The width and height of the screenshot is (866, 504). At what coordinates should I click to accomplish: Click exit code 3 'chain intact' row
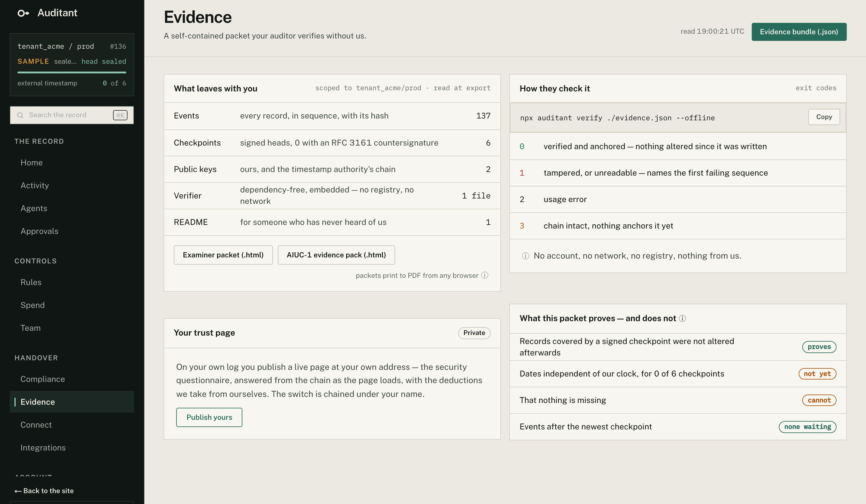[678, 226]
